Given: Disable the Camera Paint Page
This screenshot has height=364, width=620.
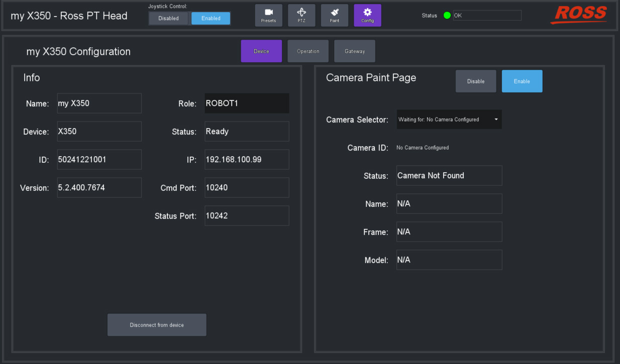Looking at the screenshot, I should click(476, 81).
